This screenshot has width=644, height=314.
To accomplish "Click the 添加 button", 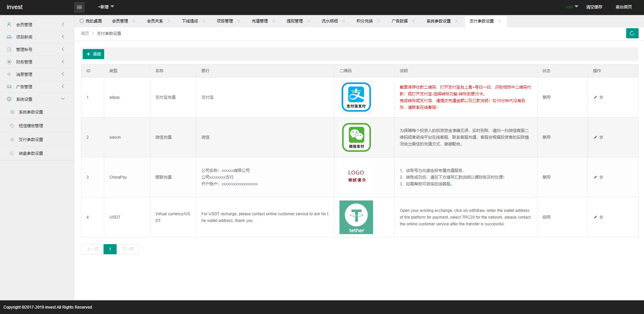I will click(x=93, y=54).
